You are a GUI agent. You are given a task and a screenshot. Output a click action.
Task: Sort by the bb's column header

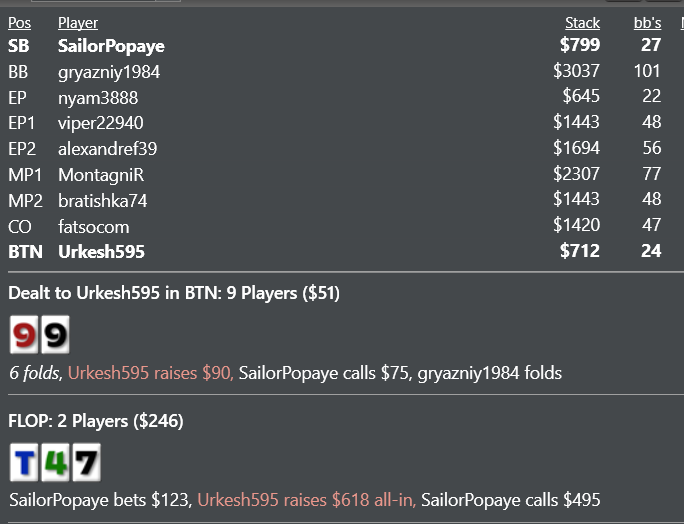[647, 23]
